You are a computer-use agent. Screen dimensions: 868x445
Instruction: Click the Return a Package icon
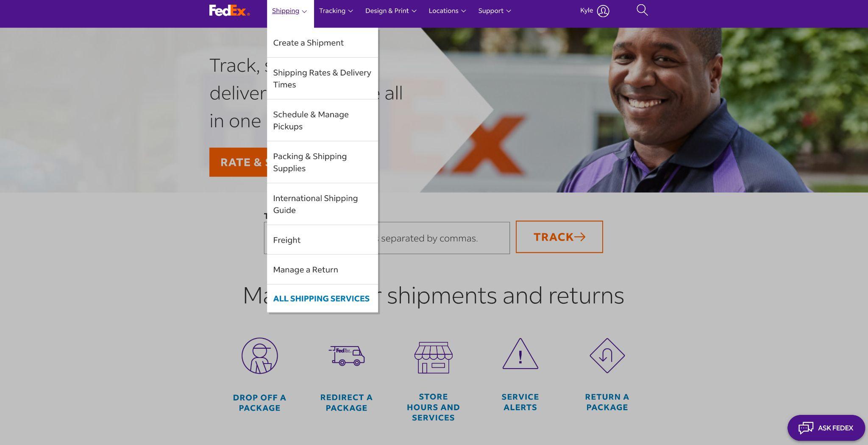[607, 355]
